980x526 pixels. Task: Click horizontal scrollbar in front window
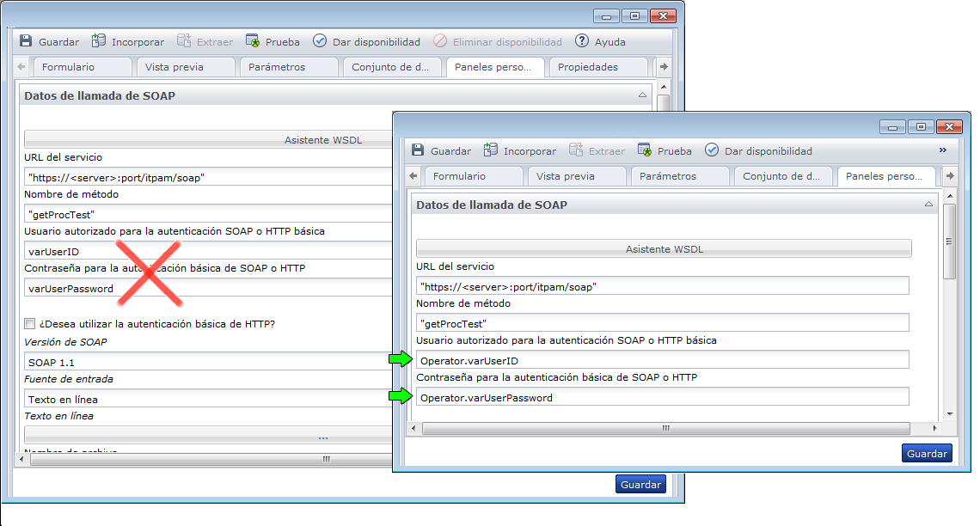click(665, 428)
